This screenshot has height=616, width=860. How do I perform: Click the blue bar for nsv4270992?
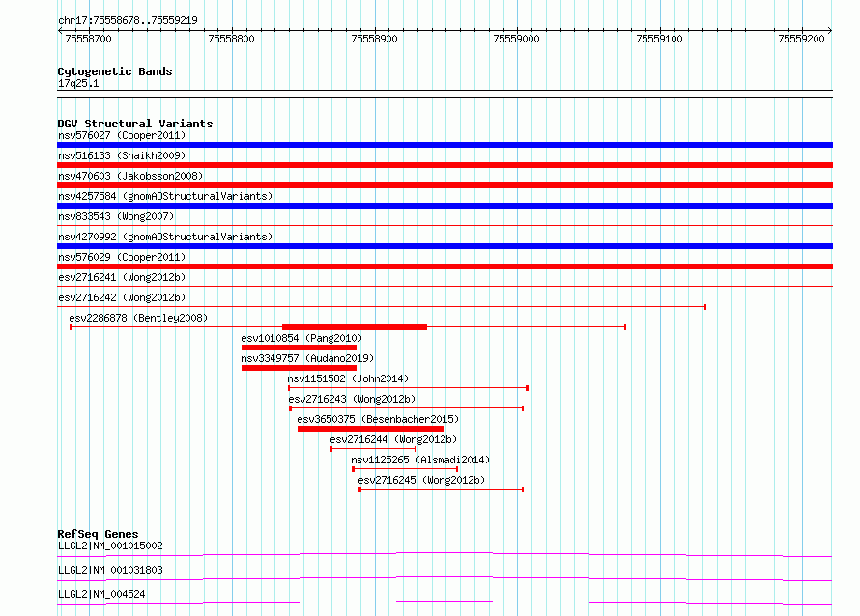444,246
